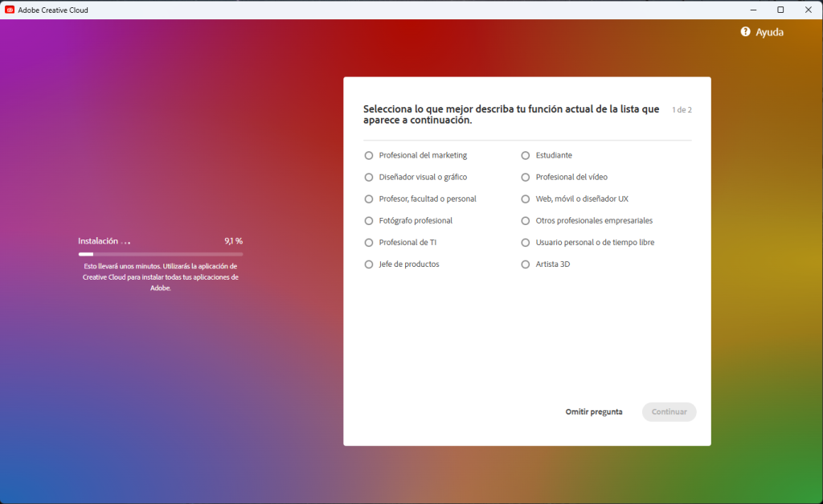Select Profesional del marketing option

coord(369,155)
